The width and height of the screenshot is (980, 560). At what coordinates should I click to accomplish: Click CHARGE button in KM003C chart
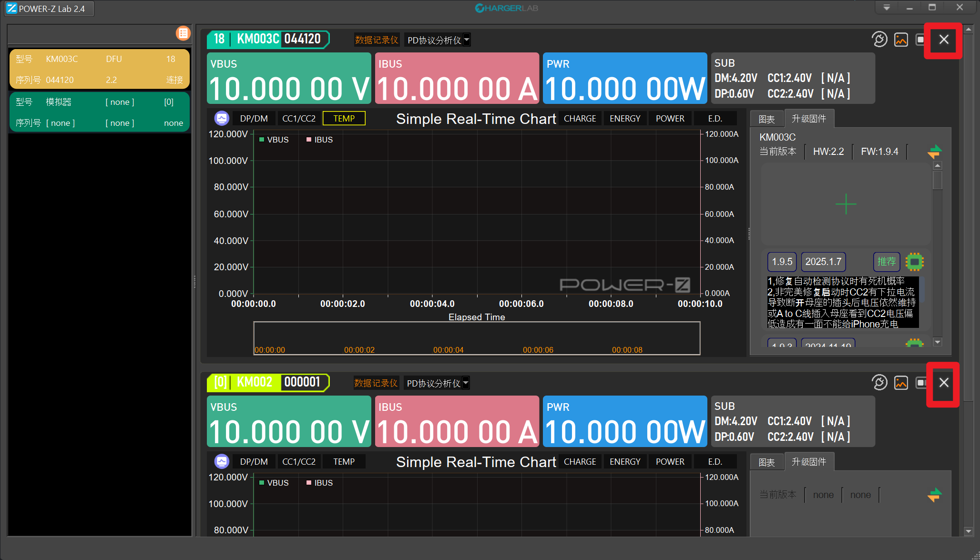click(x=580, y=118)
